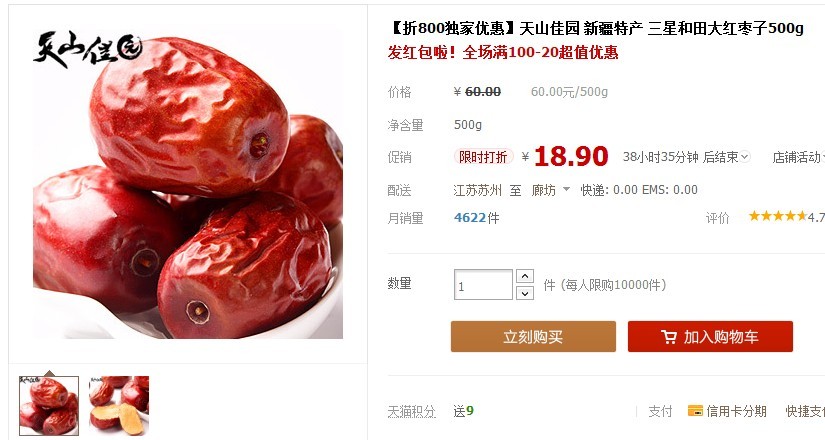The width and height of the screenshot is (825, 440).
Task: Select first red dates thumbnail
Action: pyautogui.click(x=49, y=406)
